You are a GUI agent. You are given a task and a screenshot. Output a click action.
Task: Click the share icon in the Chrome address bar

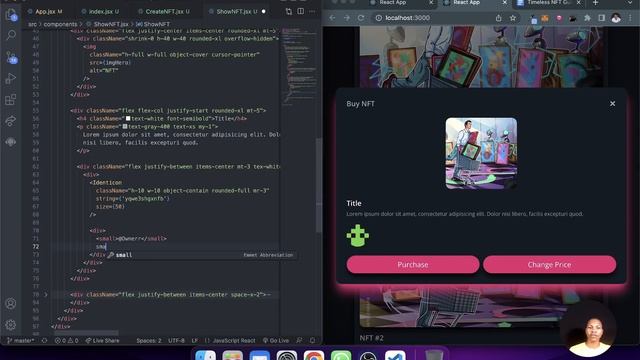pos(498,18)
